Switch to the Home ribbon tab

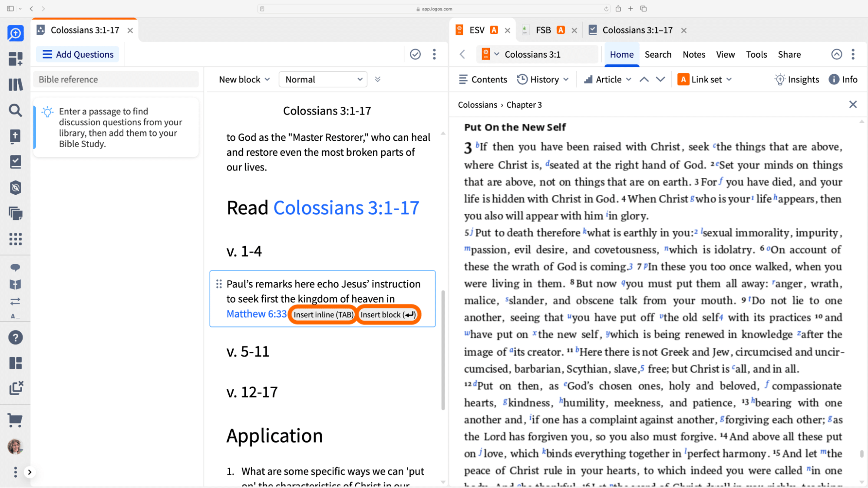click(622, 54)
